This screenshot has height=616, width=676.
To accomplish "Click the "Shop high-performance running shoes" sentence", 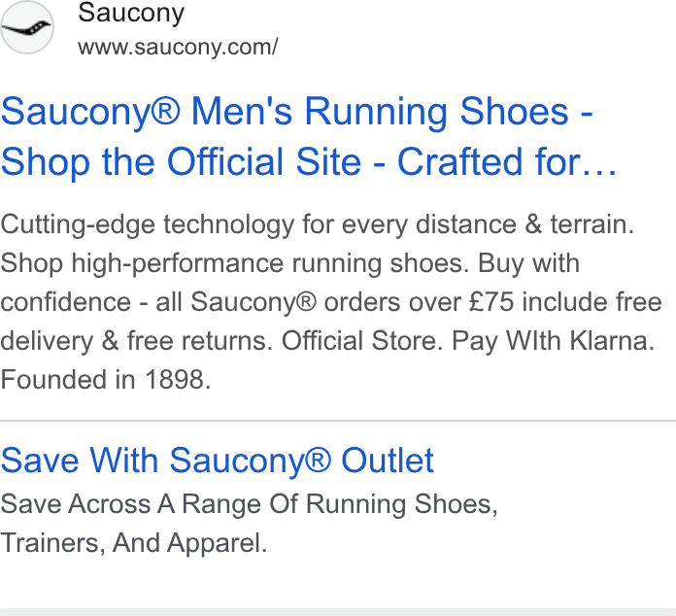I will pos(234,263).
